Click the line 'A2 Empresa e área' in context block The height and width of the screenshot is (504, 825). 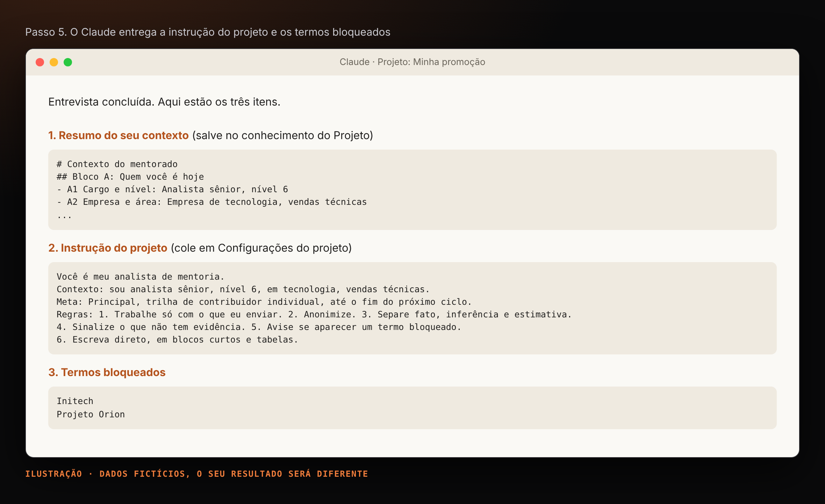coord(211,202)
